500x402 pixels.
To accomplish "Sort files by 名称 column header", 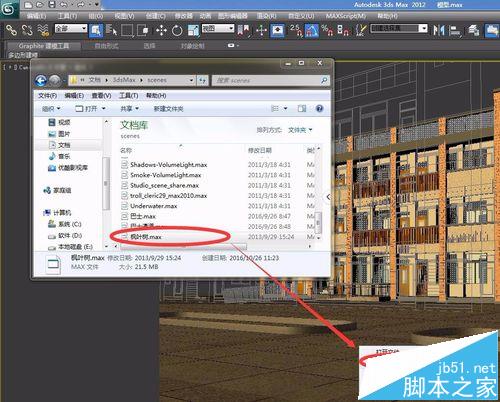I will point(126,150).
